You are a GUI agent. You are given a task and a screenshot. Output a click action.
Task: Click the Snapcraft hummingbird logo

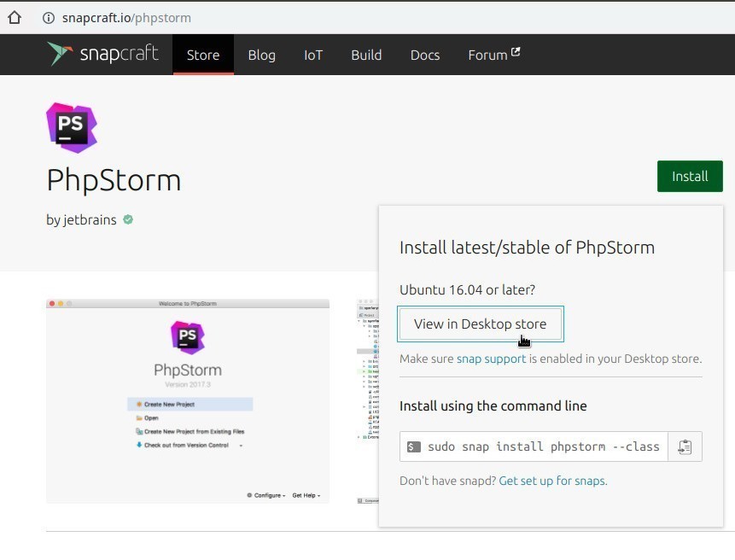point(59,54)
